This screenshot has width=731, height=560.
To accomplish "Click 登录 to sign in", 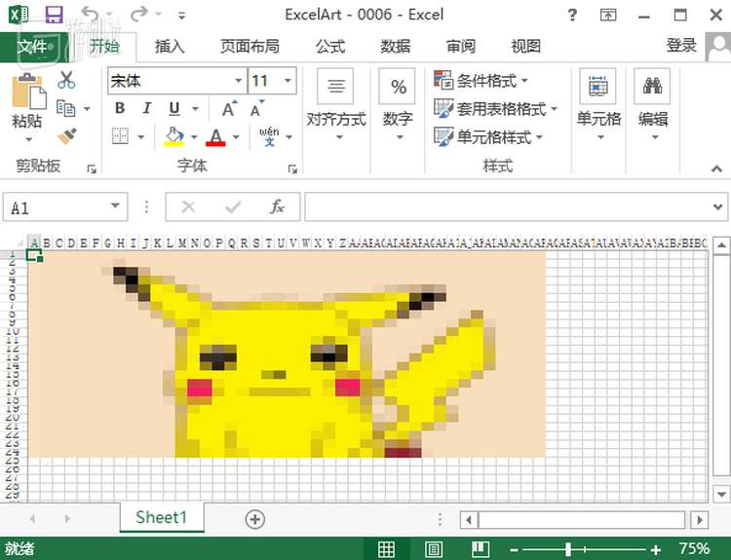I will [681, 46].
